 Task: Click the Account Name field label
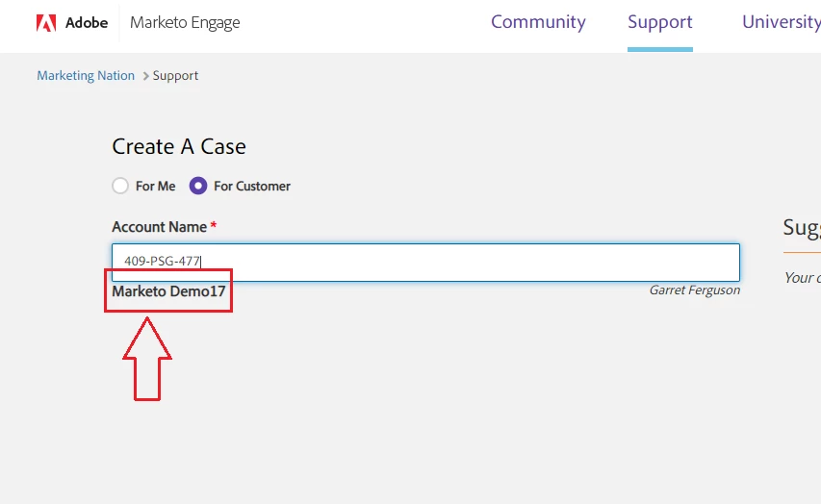tap(159, 227)
